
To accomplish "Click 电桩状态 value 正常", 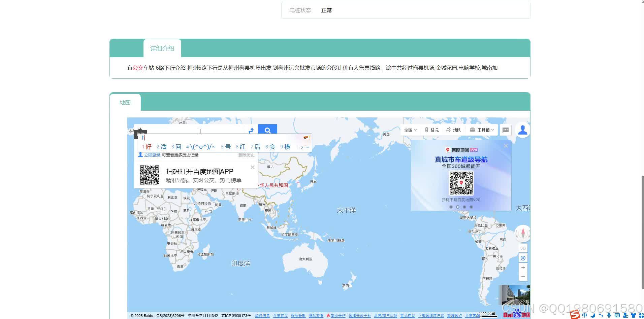I will click(326, 10).
